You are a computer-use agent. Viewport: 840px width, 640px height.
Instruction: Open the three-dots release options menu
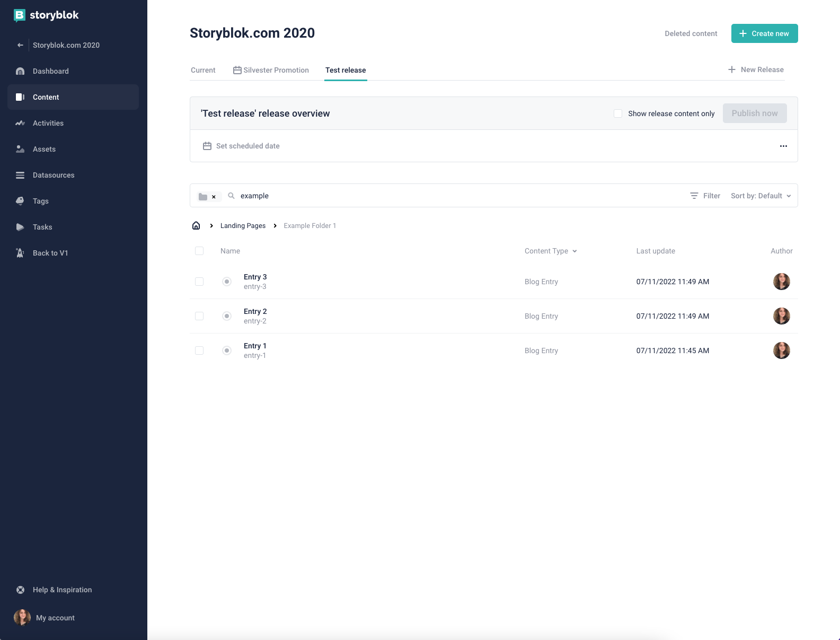(x=783, y=146)
